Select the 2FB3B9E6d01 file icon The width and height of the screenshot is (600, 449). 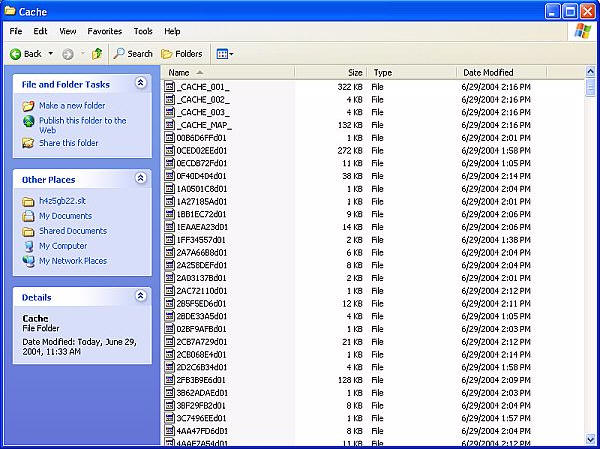[x=170, y=380]
